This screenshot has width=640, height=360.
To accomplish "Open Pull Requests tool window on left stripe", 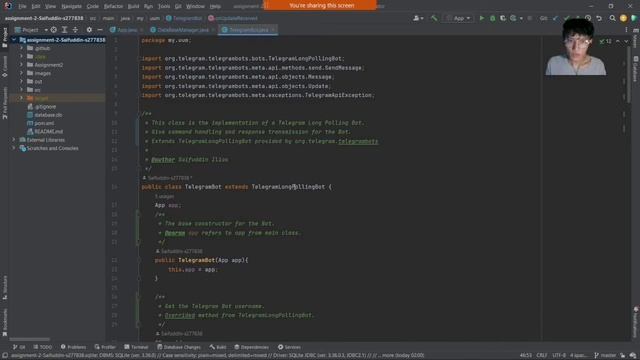I will pos(4,103).
